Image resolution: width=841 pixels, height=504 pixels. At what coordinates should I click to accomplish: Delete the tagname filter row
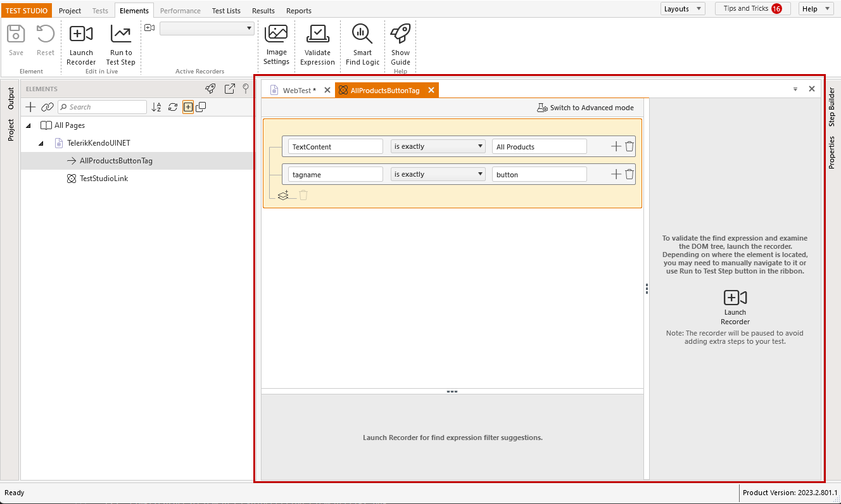point(629,174)
